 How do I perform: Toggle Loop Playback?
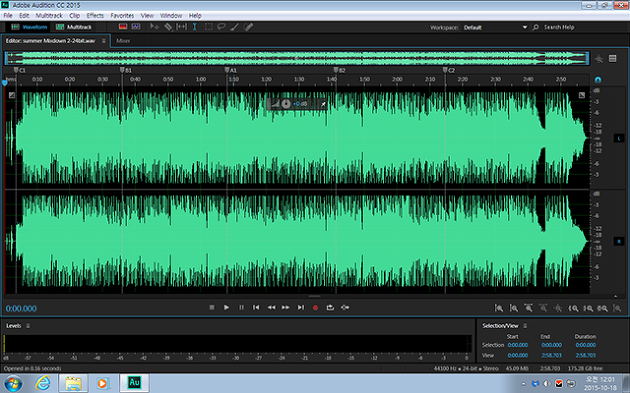[330, 307]
